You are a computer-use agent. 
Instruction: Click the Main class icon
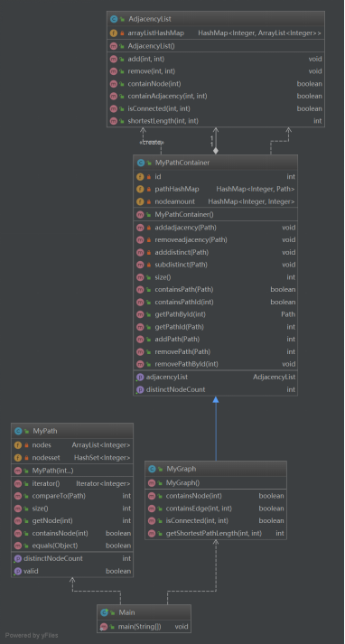(x=105, y=612)
